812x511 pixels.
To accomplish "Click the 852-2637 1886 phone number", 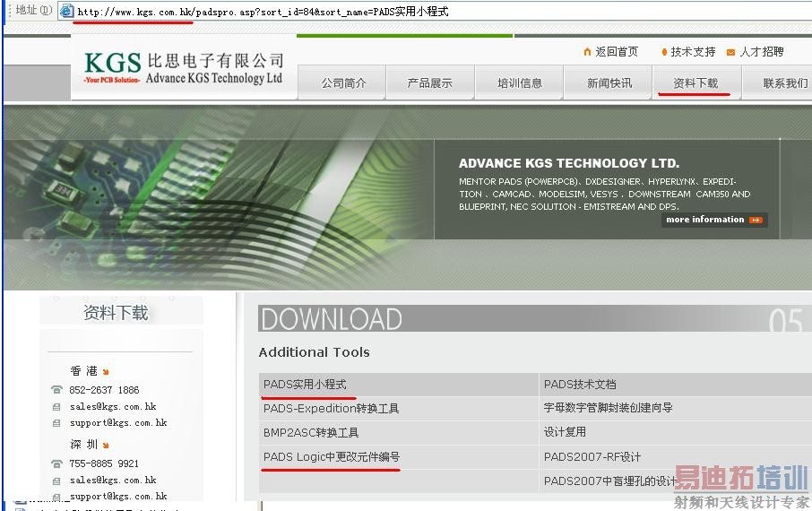I will click(104, 390).
